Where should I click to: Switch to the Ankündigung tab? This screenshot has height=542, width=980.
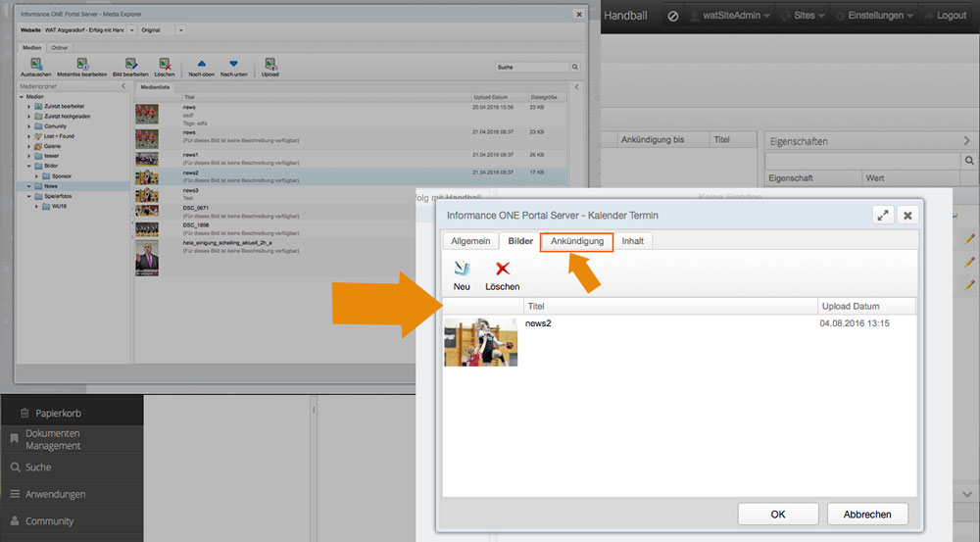(577, 241)
